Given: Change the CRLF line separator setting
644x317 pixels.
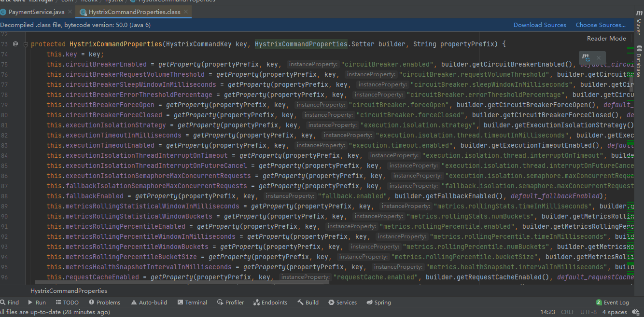Looking at the screenshot, I should click(x=568, y=312).
